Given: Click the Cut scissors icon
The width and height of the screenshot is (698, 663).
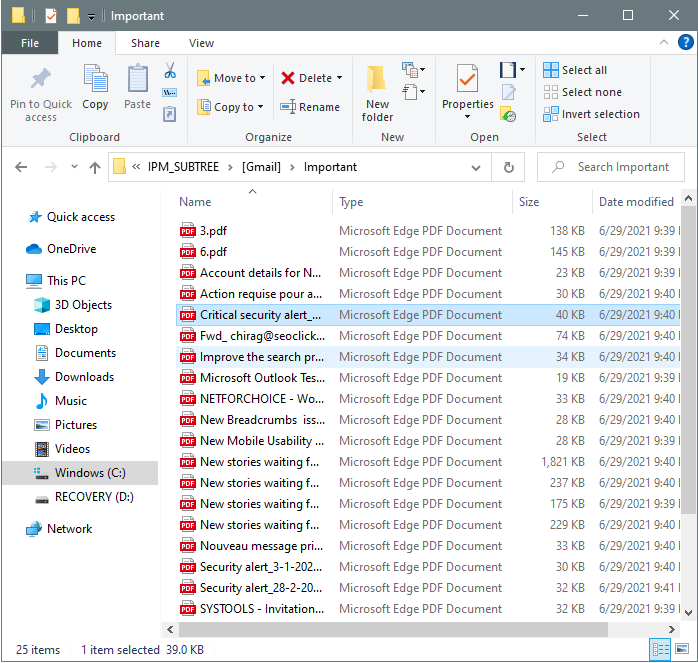Looking at the screenshot, I should pos(170,70).
